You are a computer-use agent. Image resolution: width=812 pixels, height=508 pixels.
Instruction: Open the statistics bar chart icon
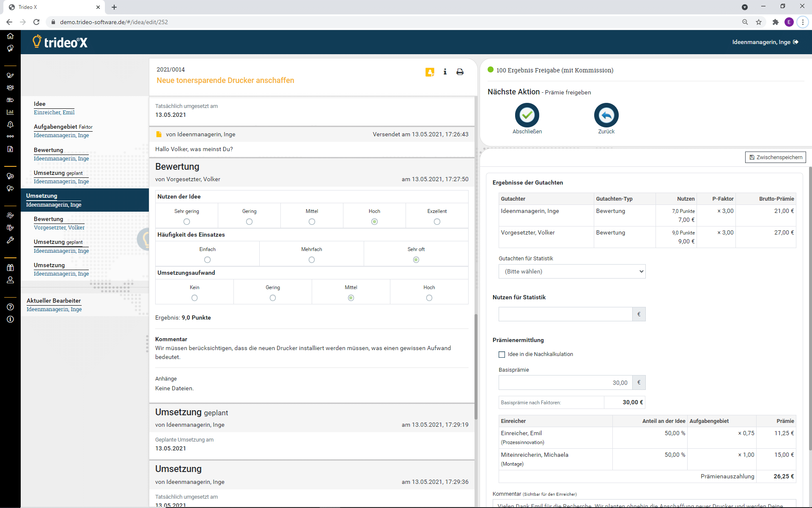10,112
